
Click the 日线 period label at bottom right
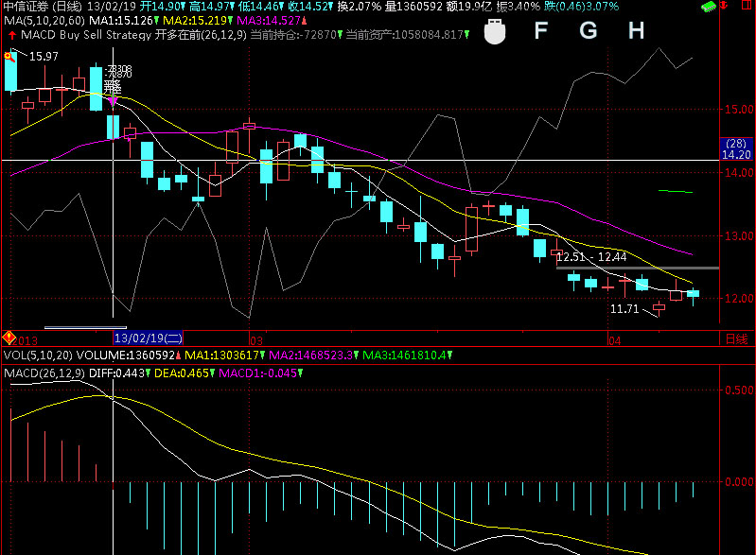tap(737, 339)
